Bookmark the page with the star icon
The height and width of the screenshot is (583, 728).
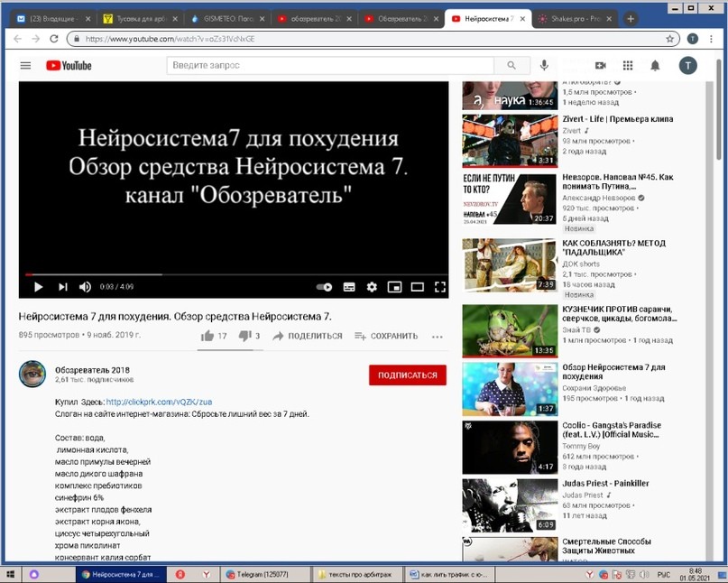point(669,39)
